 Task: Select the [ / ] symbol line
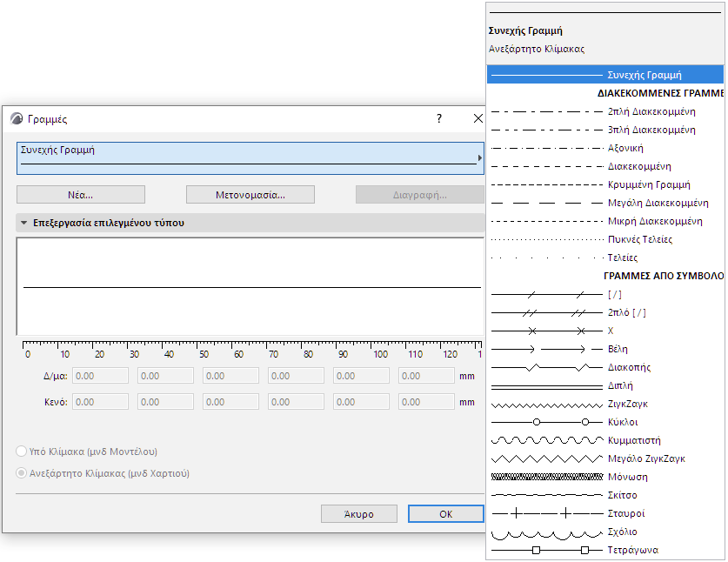[605, 294]
